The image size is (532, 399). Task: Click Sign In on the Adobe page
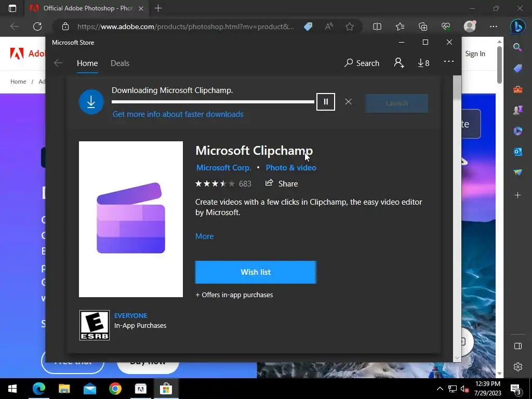(475, 54)
